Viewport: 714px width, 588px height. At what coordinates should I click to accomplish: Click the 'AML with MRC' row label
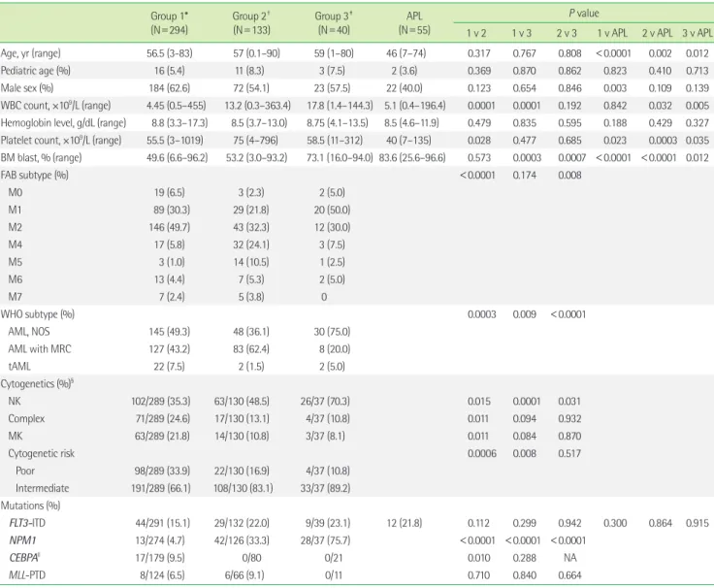(x=40, y=349)
